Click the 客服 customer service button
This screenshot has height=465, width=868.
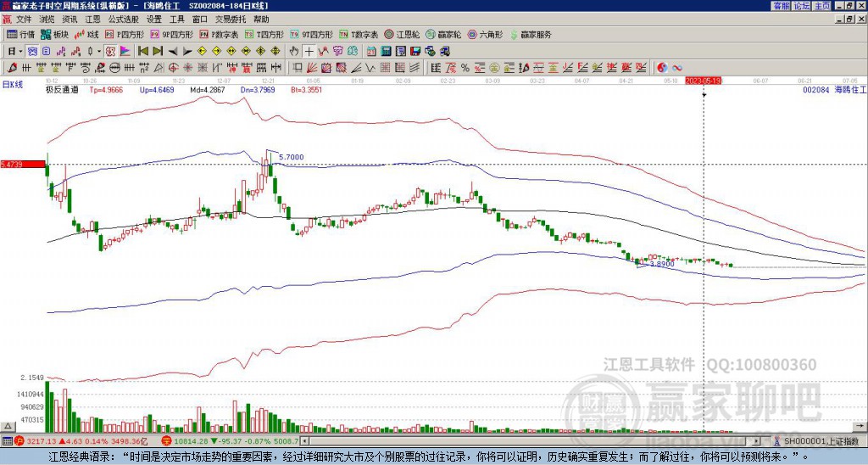coord(781,5)
